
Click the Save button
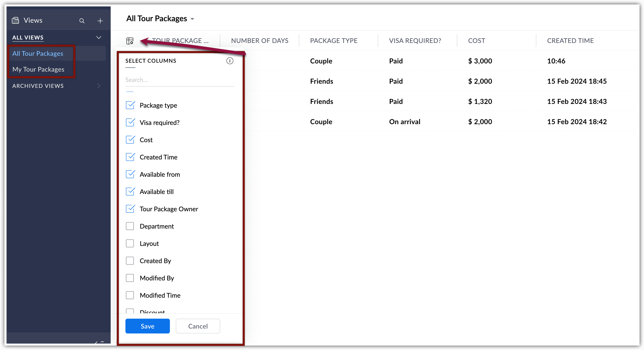[x=147, y=326]
